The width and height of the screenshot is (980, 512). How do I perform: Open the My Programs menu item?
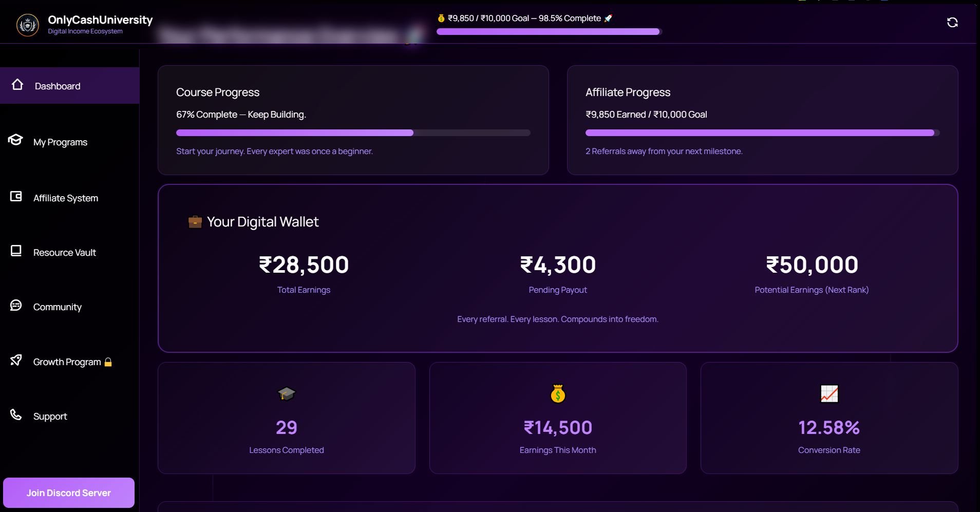[60, 142]
